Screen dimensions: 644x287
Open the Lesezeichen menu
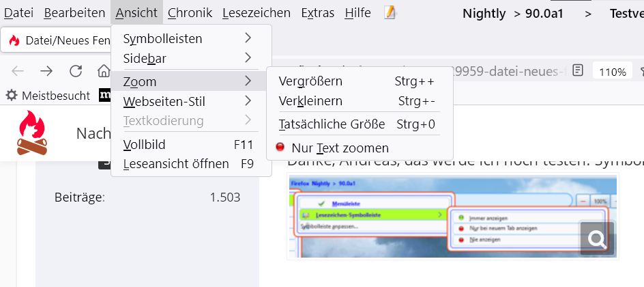(x=257, y=12)
